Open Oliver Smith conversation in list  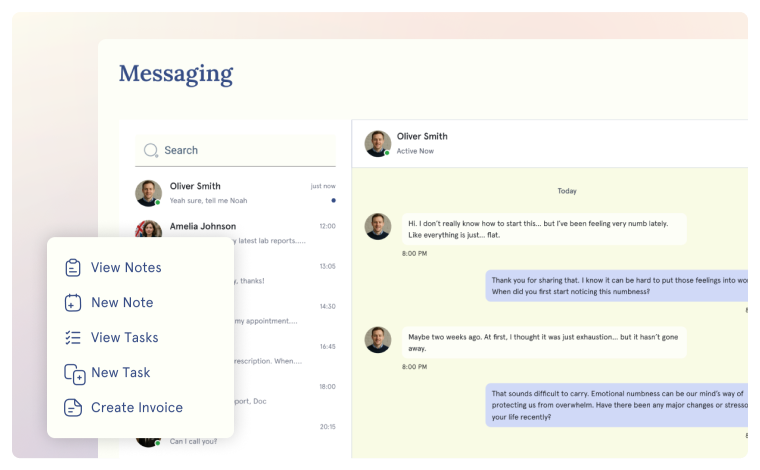click(x=235, y=192)
